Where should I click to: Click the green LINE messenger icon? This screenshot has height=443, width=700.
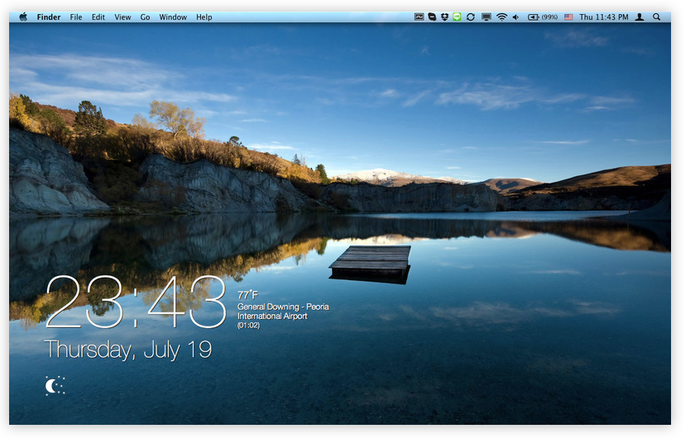[x=457, y=17]
